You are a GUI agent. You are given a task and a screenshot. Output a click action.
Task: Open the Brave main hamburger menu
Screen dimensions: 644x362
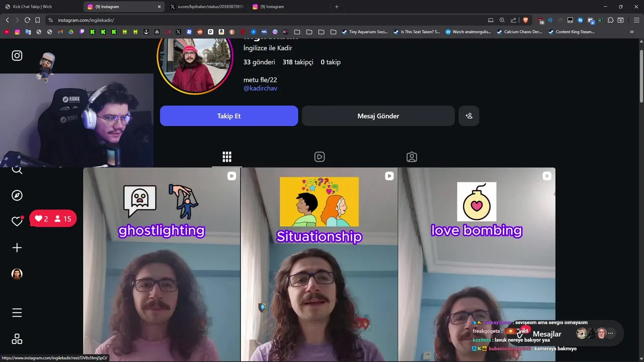coord(636,20)
